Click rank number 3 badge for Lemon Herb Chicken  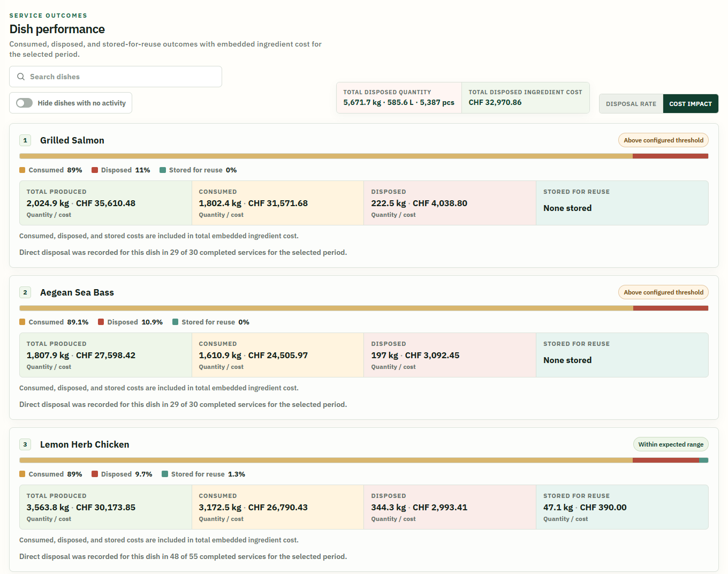25,444
